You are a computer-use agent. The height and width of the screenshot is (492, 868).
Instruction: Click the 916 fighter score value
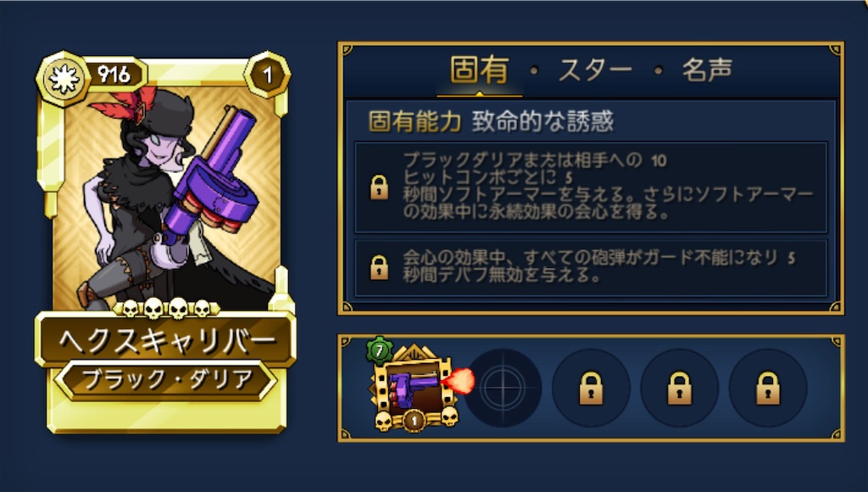pos(114,75)
